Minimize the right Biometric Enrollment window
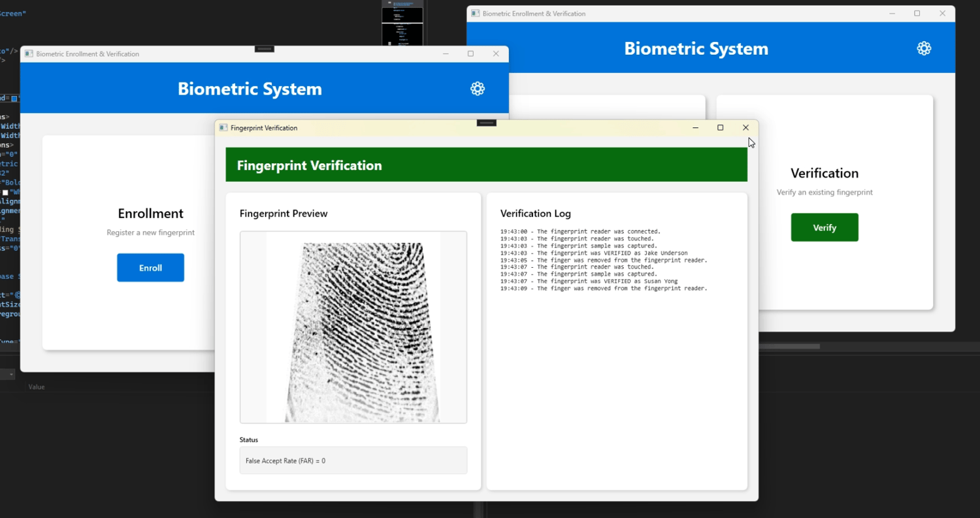This screenshot has width=980, height=518. [892, 14]
